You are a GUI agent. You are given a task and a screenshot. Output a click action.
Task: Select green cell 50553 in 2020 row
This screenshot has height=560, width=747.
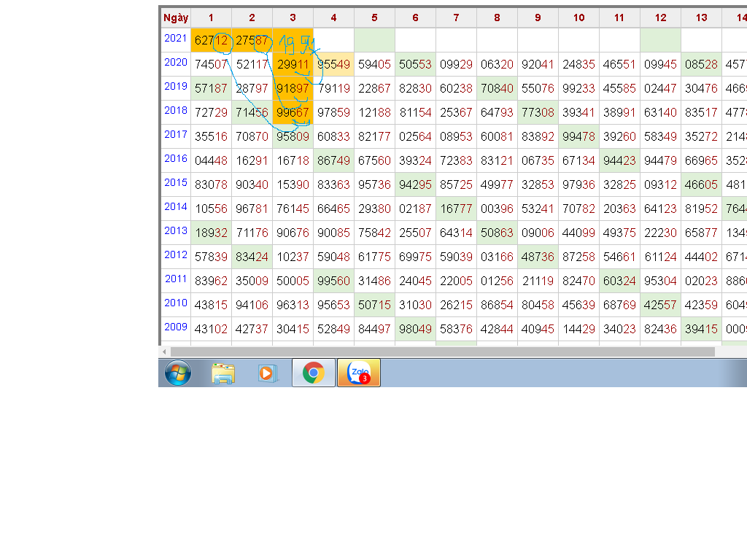click(x=415, y=65)
